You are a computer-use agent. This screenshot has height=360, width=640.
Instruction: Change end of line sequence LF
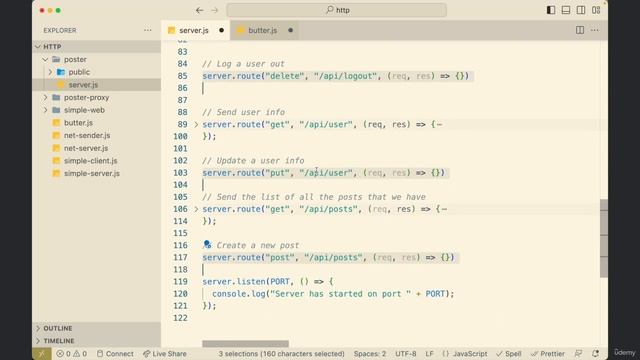429,353
